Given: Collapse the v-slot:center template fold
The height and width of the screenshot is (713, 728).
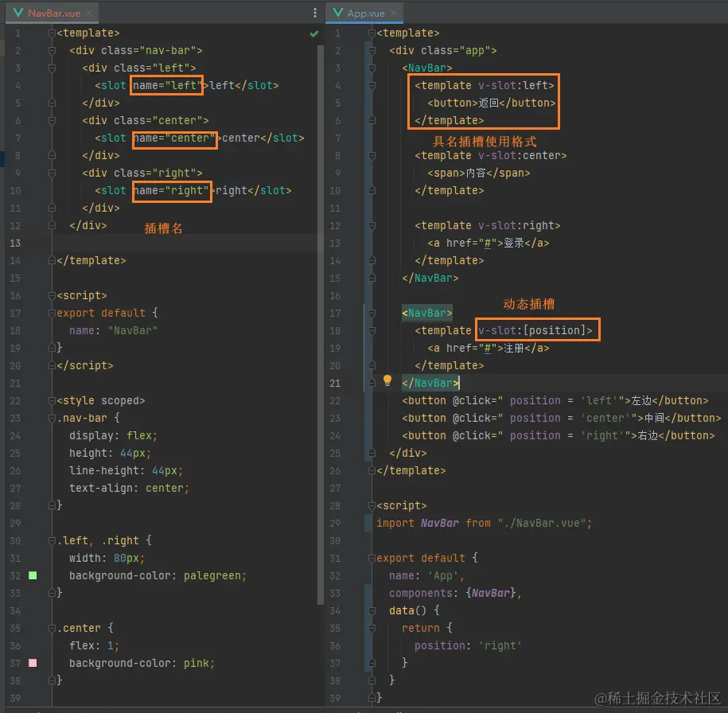Looking at the screenshot, I should [372, 156].
